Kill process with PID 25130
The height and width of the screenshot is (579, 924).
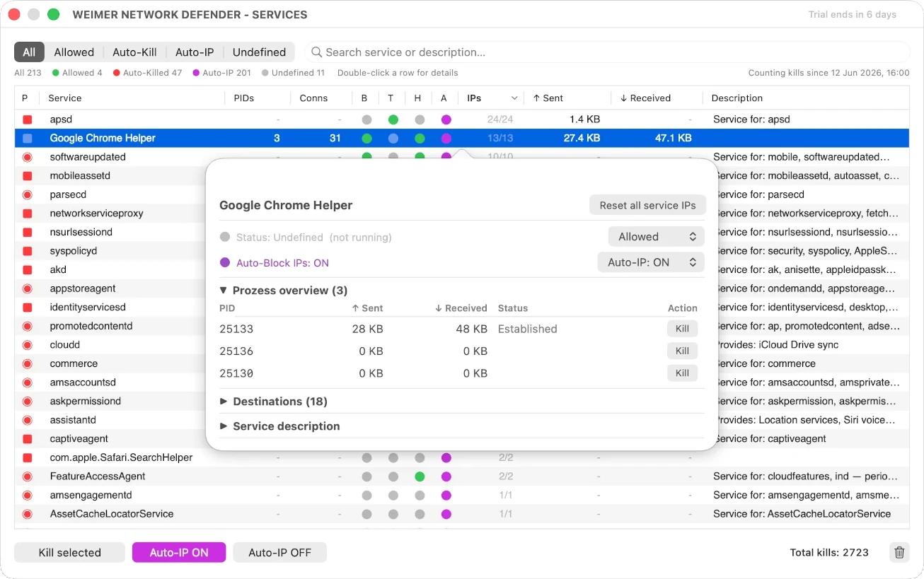coord(682,373)
